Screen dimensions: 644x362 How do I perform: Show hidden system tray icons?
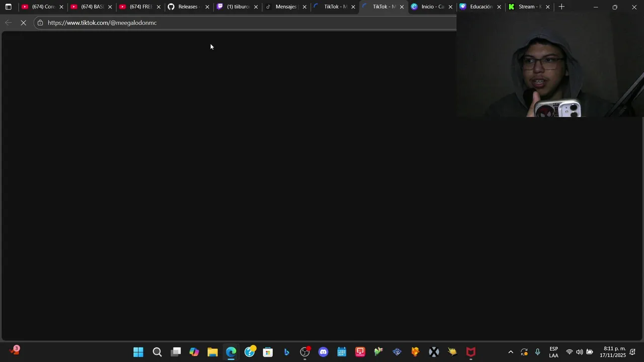[511, 352]
